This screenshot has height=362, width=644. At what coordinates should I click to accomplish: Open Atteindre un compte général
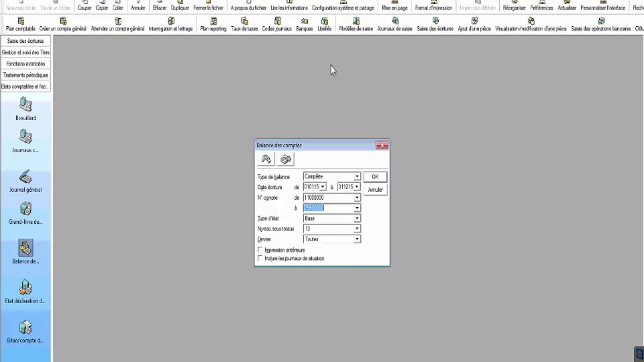coord(118,25)
